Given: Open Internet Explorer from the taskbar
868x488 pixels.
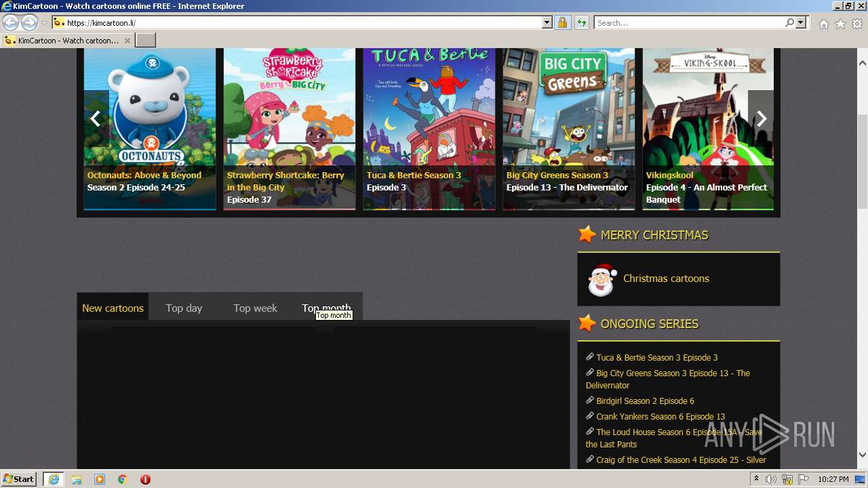Looking at the screenshot, I should tap(54, 479).
